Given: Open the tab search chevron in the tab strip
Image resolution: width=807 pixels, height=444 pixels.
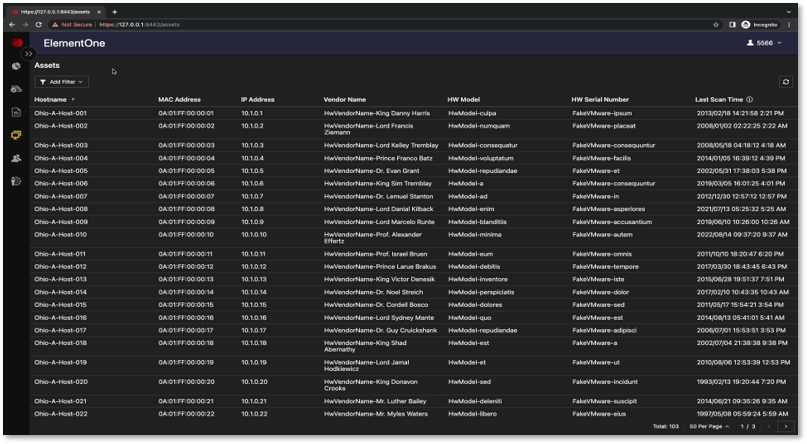Looking at the screenshot, I should pyautogui.click(x=788, y=12).
